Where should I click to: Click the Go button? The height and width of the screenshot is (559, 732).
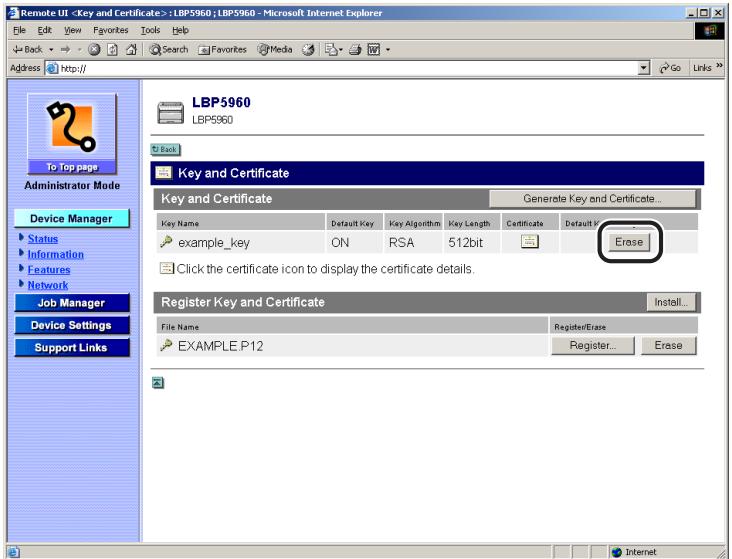coord(670,68)
